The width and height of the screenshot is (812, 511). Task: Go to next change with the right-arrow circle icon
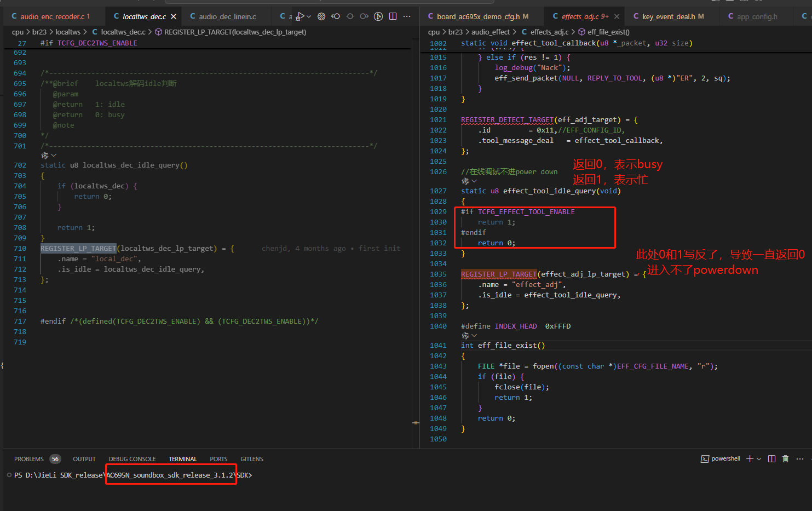point(364,16)
